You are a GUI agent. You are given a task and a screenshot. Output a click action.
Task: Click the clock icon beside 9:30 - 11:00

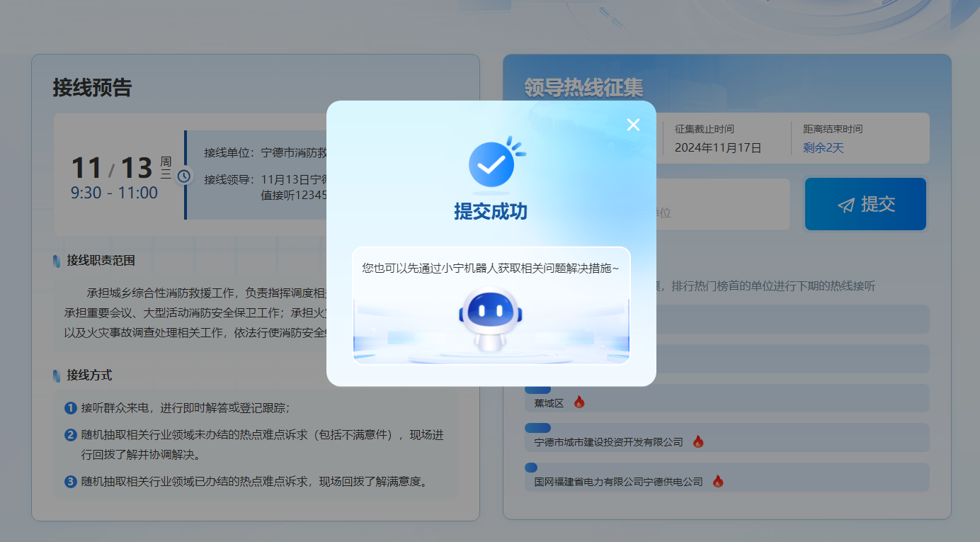click(x=184, y=176)
